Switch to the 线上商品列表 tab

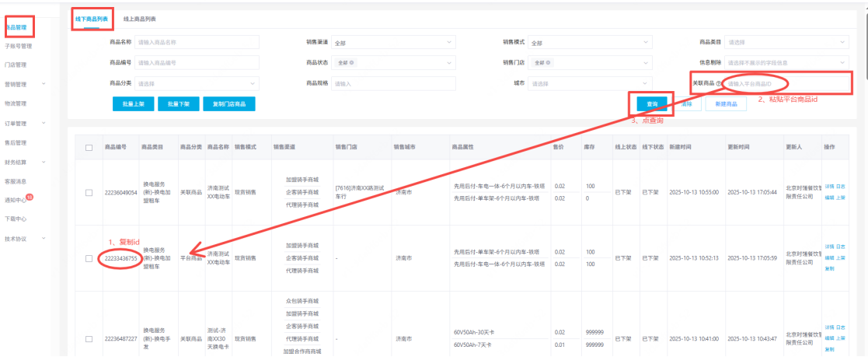coord(144,17)
